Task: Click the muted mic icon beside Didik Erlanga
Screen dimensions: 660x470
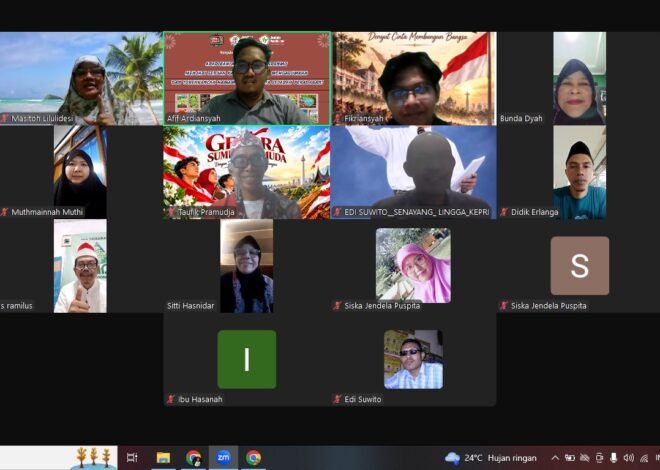Action: [x=504, y=212]
